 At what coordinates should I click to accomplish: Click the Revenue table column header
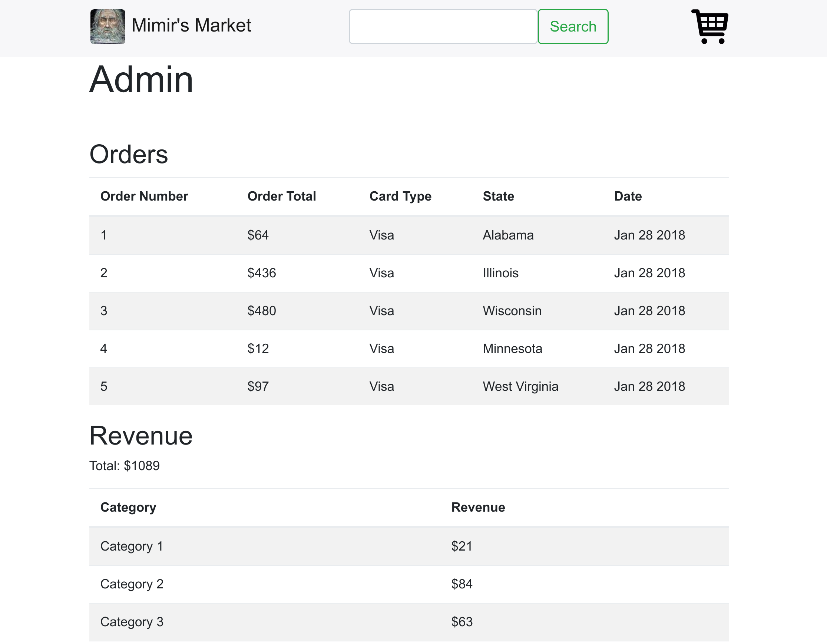[478, 507]
